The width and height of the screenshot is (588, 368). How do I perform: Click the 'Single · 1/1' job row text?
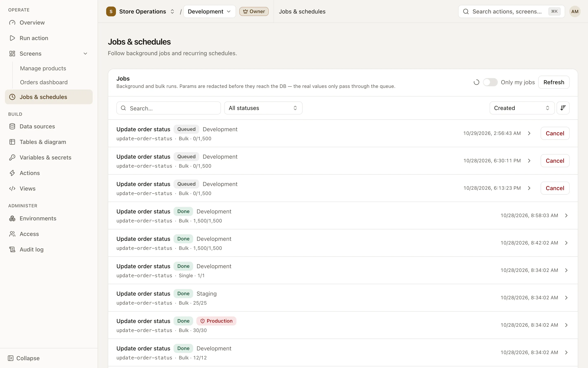(x=192, y=276)
